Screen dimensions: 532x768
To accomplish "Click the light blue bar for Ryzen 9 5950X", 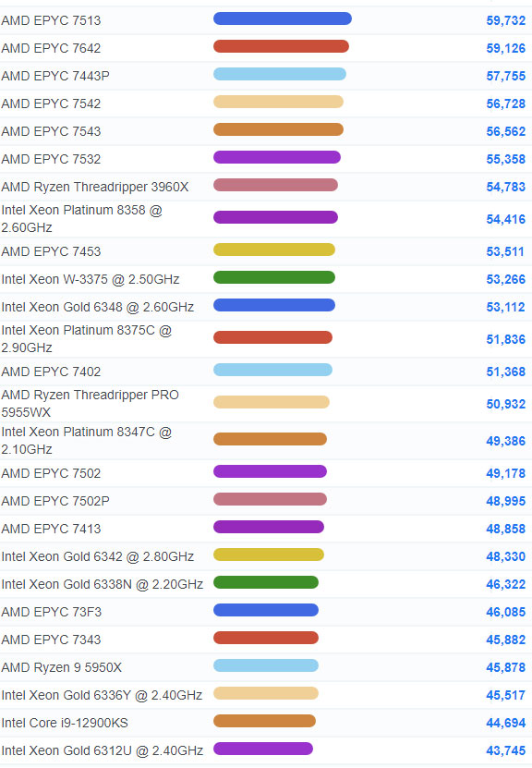I will pos(266,665).
